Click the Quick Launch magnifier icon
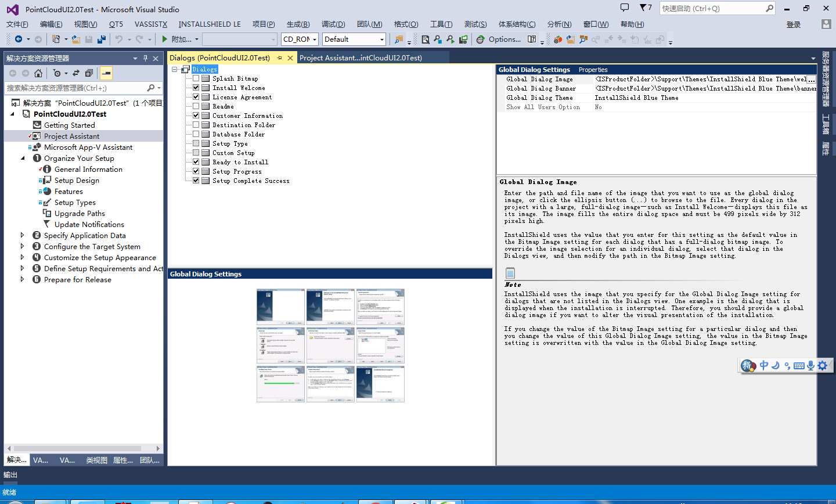This screenshot has height=504, width=836. tap(770, 8)
